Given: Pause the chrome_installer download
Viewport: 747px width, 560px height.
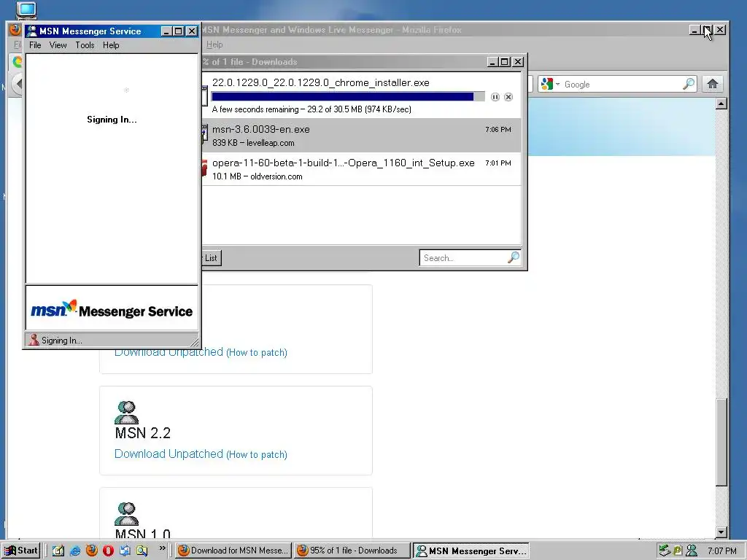Looking at the screenshot, I should [495, 97].
